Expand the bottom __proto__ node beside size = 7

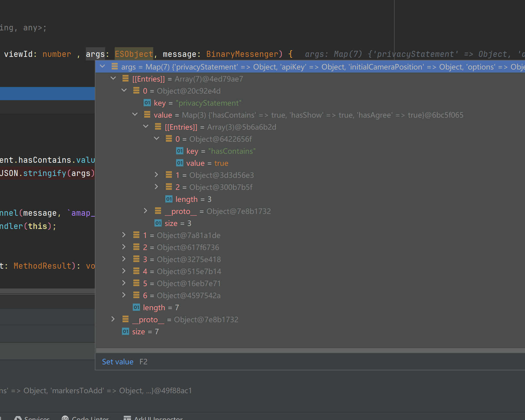pyautogui.click(x=113, y=319)
